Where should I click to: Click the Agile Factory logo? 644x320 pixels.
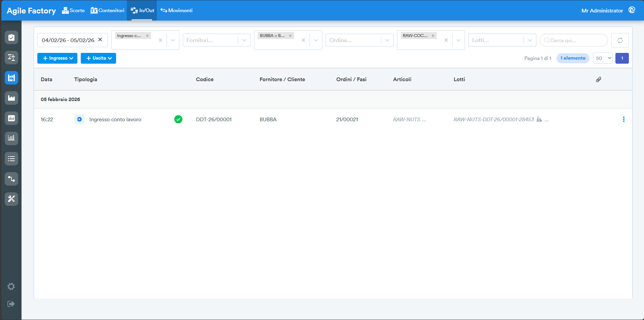click(31, 10)
